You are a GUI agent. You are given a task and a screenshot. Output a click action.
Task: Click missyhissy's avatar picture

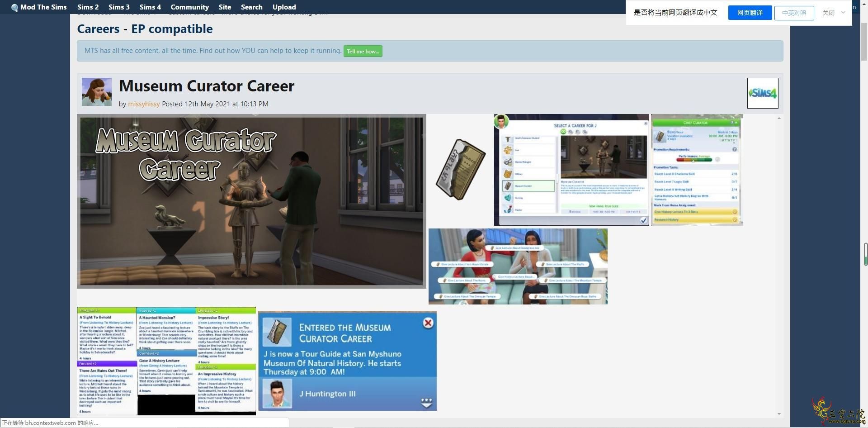(96, 92)
